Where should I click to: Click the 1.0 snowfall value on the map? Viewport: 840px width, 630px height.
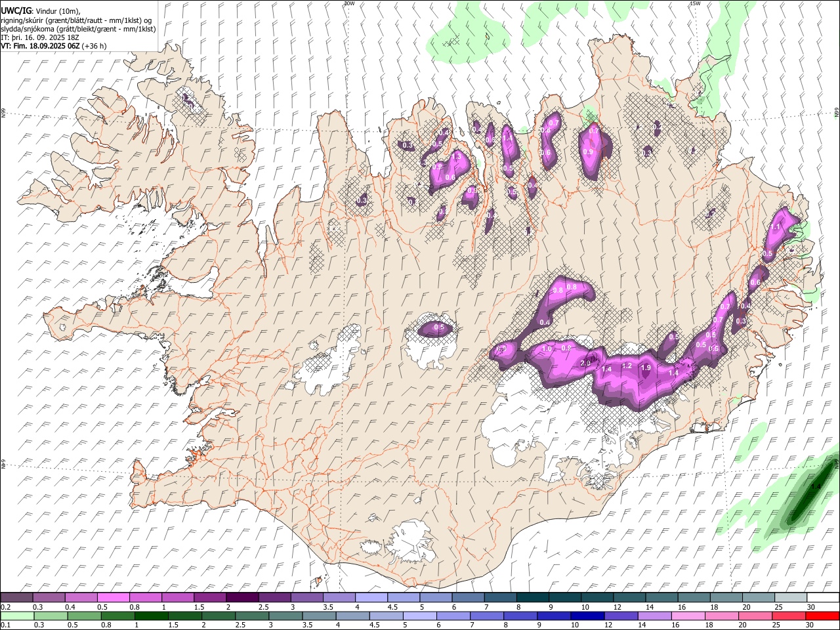547,349
